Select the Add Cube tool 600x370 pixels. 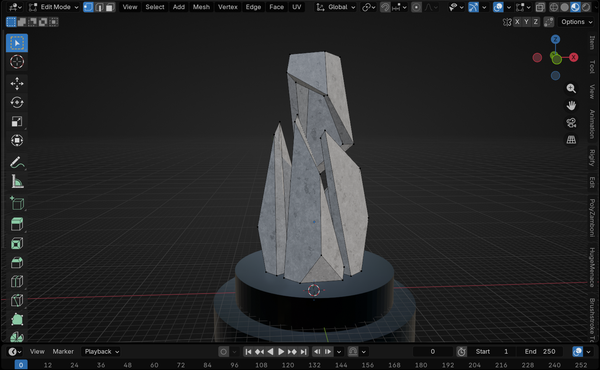(x=17, y=203)
